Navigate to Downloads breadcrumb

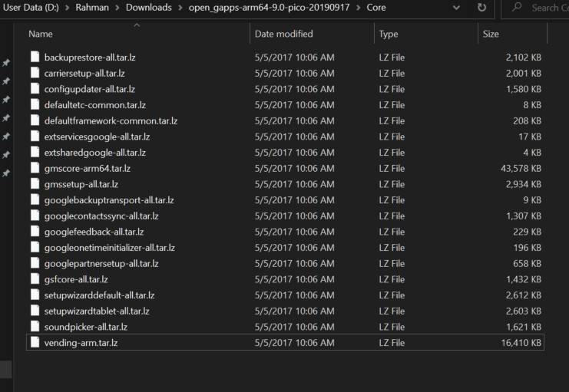pyautogui.click(x=149, y=7)
